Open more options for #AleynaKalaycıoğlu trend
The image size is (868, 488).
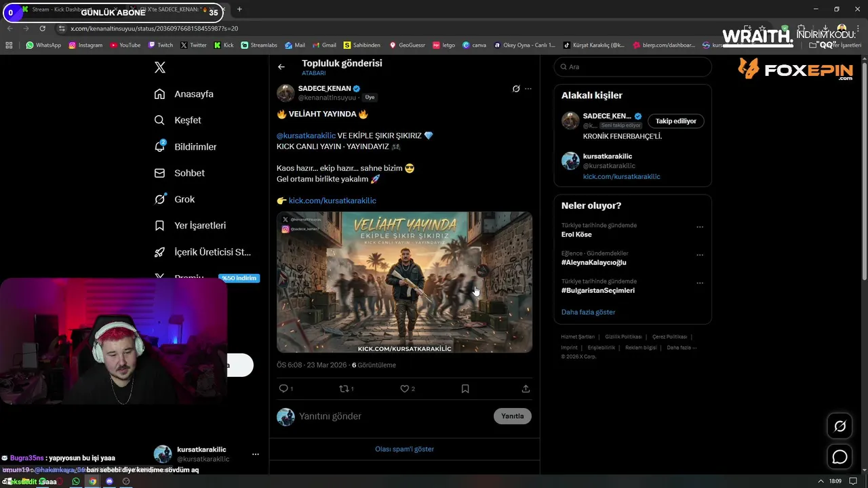[700, 255]
